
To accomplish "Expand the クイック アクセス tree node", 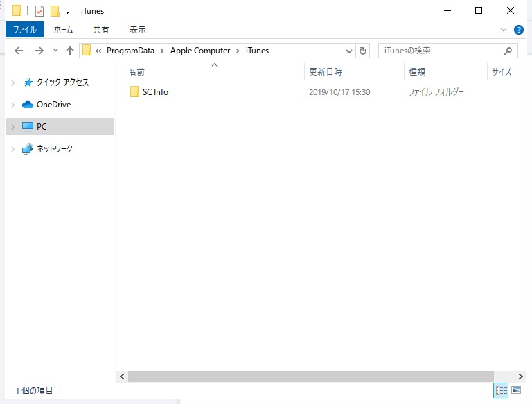I will click(13, 82).
